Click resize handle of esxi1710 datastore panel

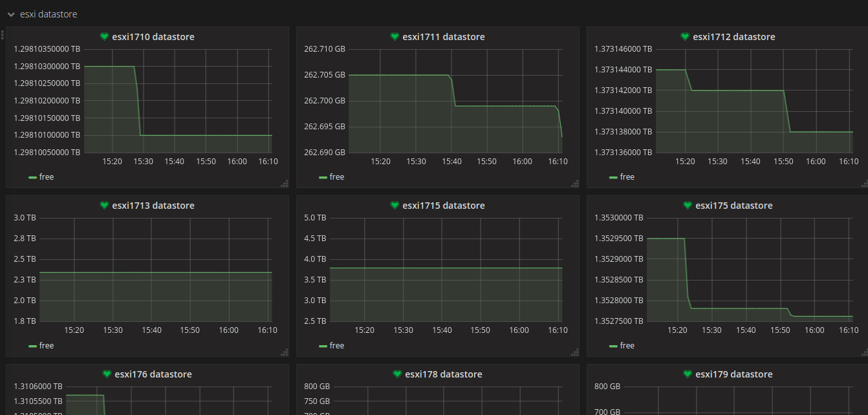click(x=285, y=184)
